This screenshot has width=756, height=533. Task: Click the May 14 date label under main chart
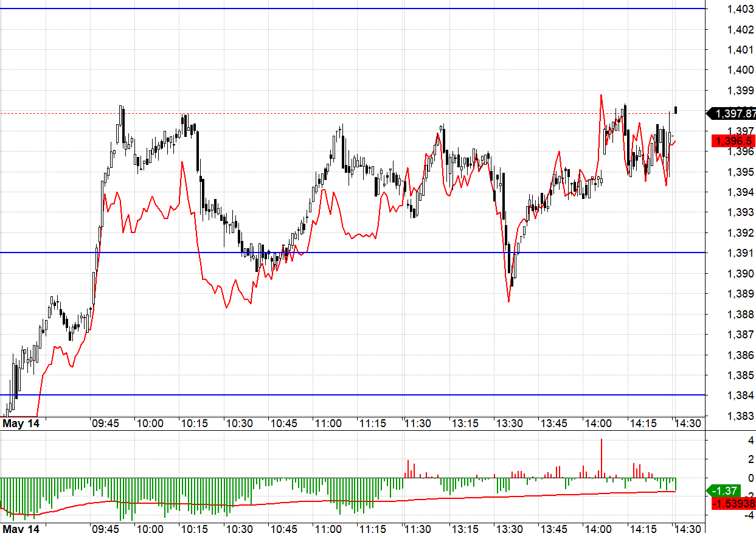21,423
